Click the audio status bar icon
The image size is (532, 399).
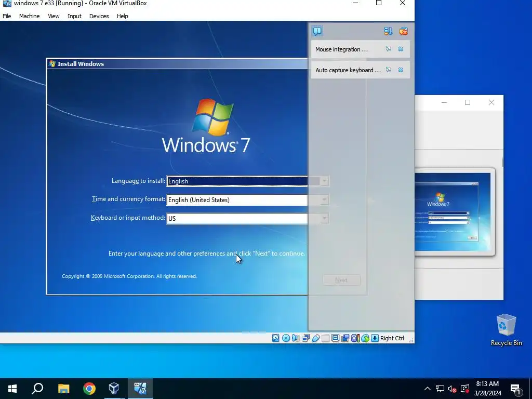(296, 338)
